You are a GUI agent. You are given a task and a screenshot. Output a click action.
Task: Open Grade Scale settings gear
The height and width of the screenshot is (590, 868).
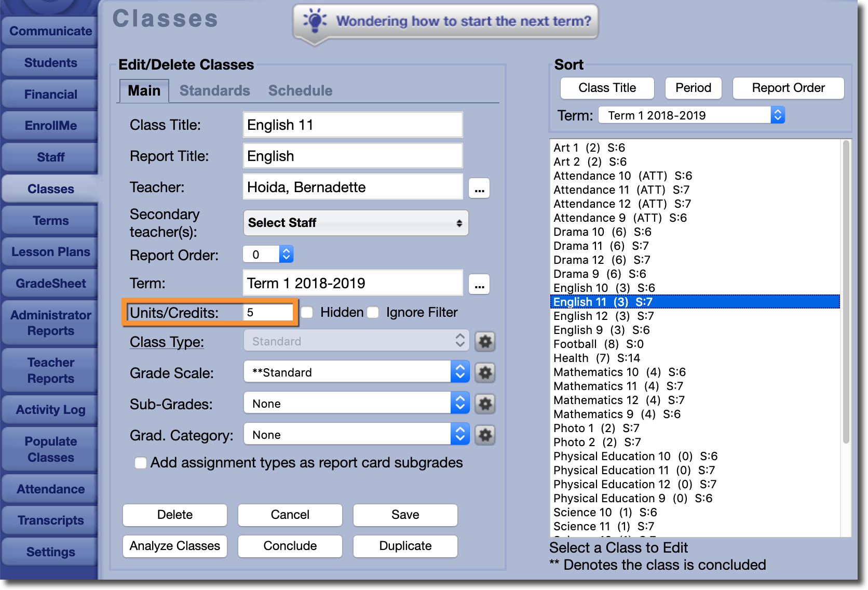[485, 373]
